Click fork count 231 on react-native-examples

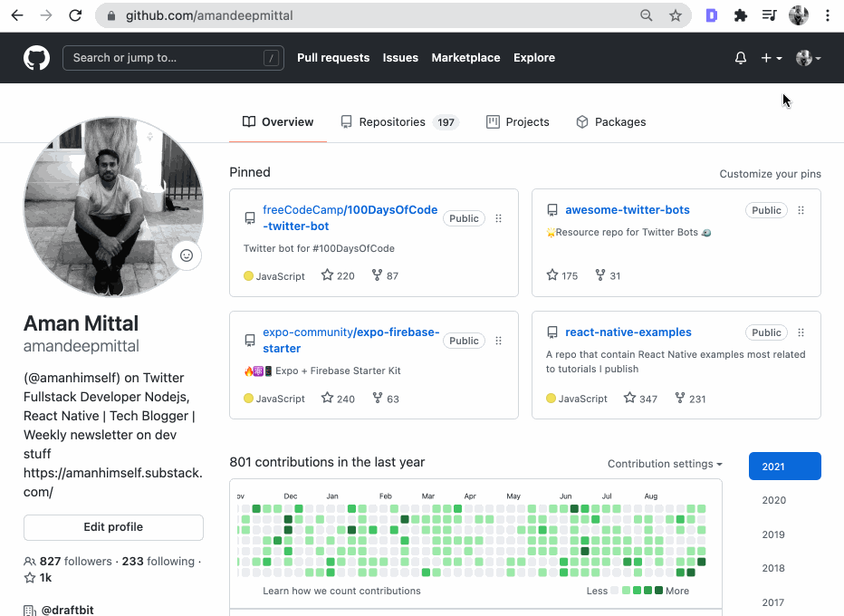click(690, 399)
